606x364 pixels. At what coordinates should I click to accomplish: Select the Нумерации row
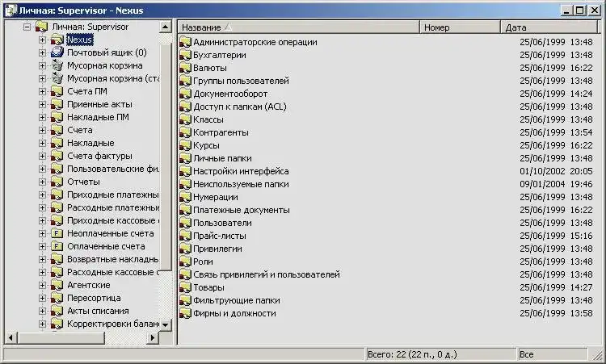pyautogui.click(x=387, y=197)
